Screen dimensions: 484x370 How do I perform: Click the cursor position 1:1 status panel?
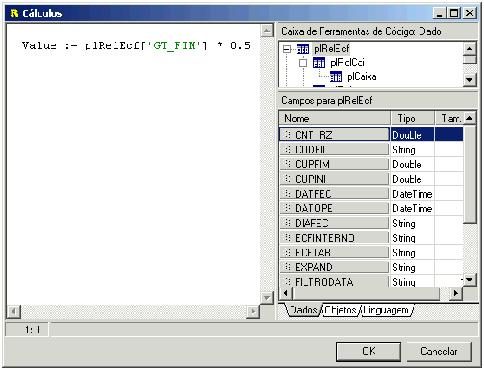28,330
